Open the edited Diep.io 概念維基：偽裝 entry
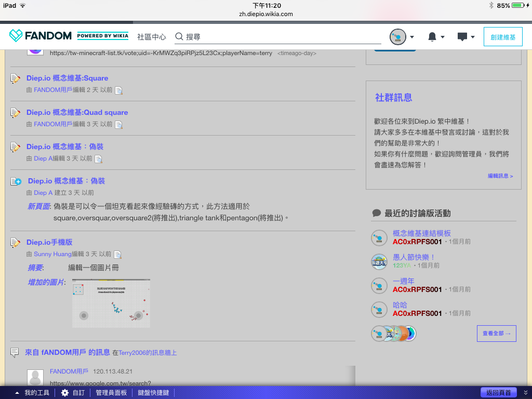The image size is (532, 399). coord(65,147)
